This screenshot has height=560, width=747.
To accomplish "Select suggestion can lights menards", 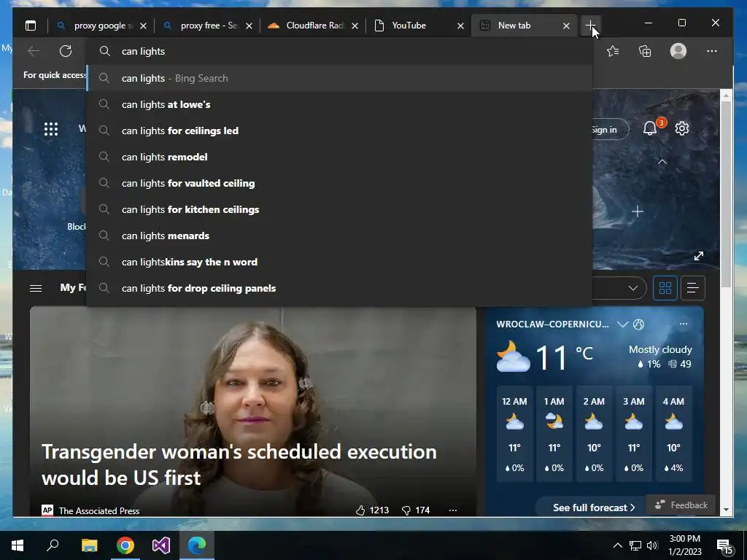I will point(339,236).
